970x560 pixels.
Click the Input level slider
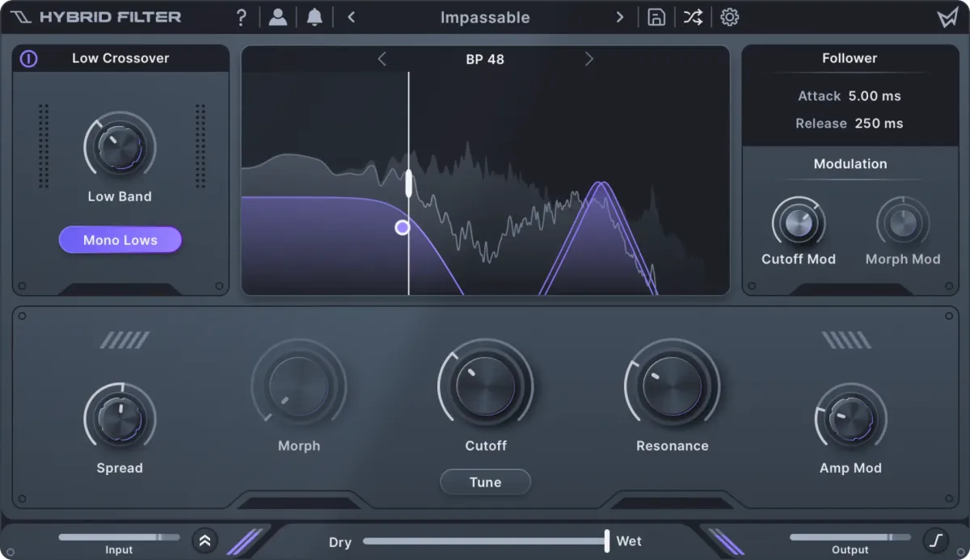tap(119, 537)
